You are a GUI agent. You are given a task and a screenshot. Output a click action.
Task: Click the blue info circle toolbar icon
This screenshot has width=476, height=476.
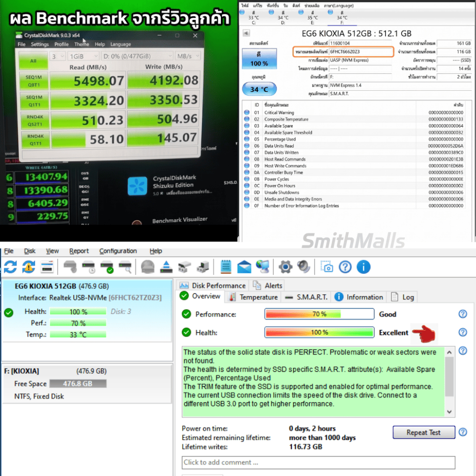tap(364, 267)
